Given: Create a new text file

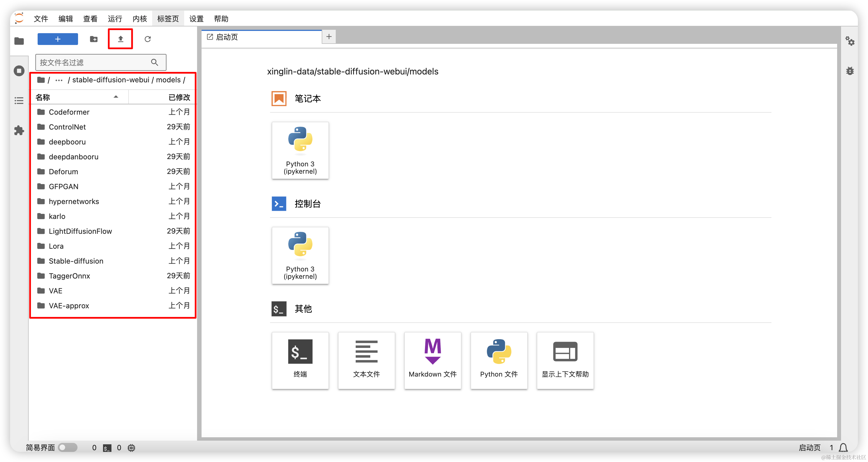Looking at the screenshot, I should click(x=367, y=361).
